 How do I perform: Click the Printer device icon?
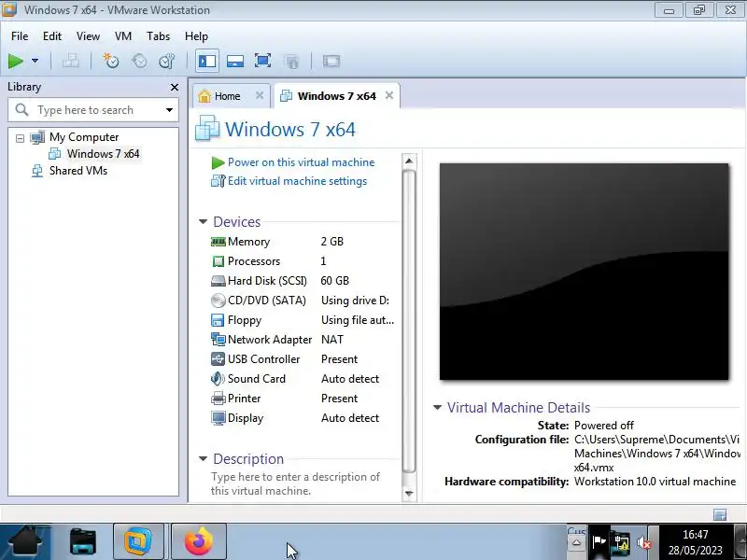coord(218,399)
